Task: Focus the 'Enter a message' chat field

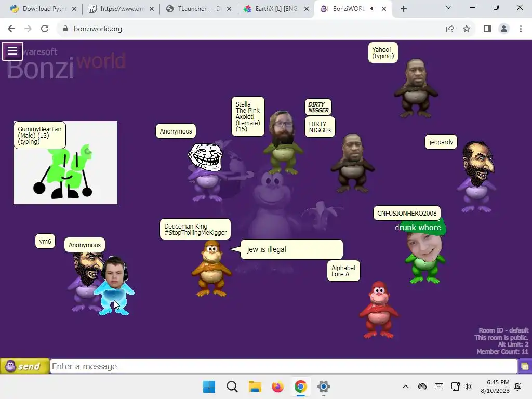Action: [x=284, y=366]
